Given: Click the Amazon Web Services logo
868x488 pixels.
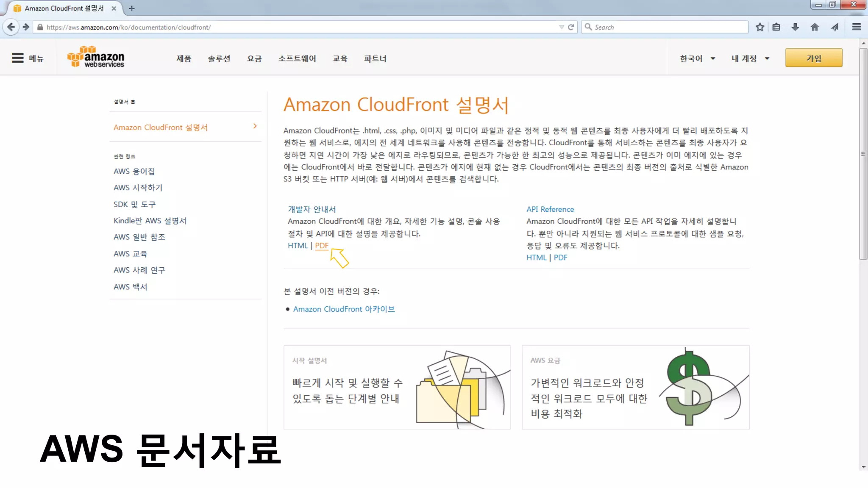Looking at the screenshot, I should [96, 57].
